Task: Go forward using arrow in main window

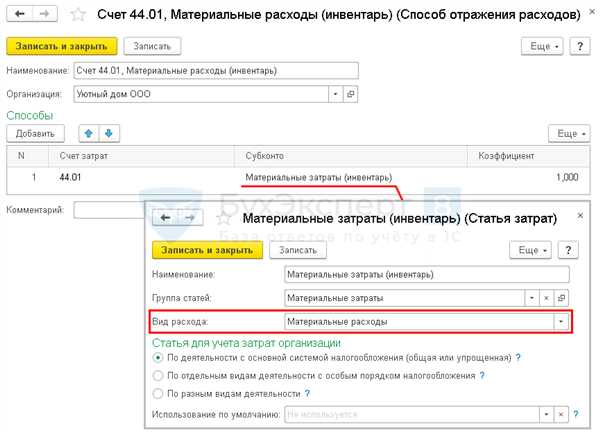Action: (45, 14)
